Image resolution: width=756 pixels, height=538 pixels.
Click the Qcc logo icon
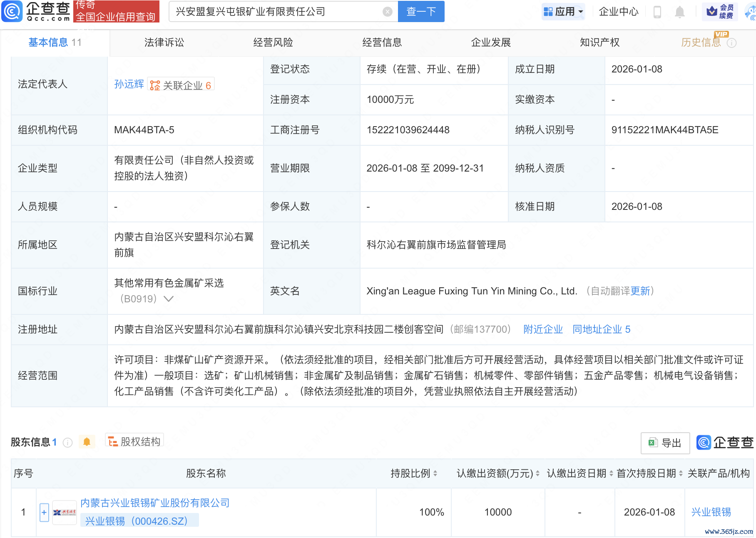tap(12, 11)
